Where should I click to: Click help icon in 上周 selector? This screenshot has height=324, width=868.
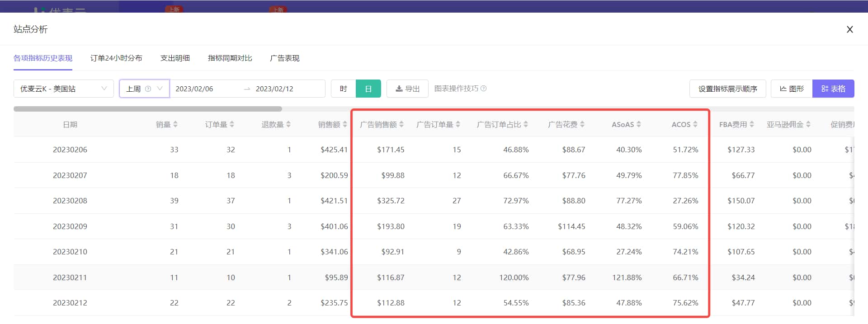click(x=148, y=89)
